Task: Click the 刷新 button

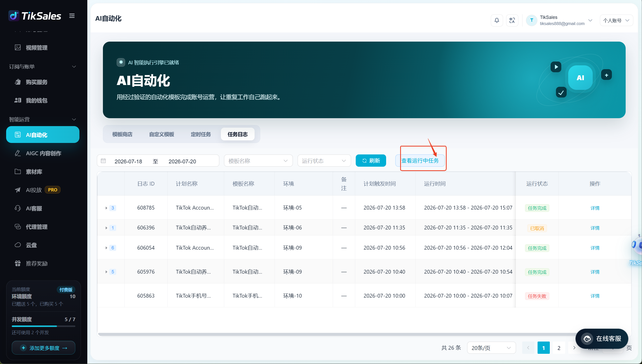Action: (371, 161)
